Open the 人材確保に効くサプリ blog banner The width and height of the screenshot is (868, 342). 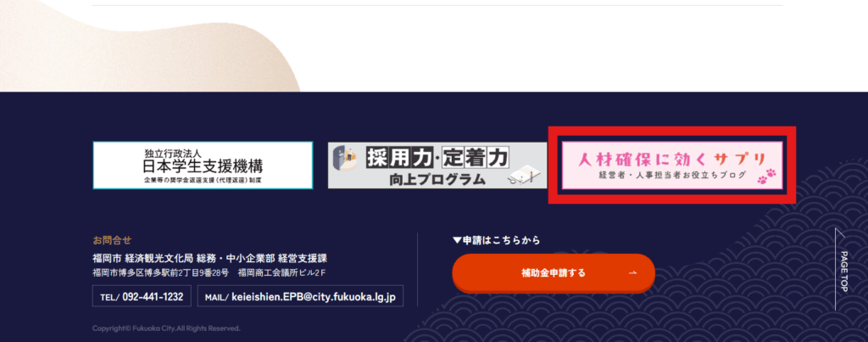click(672, 165)
